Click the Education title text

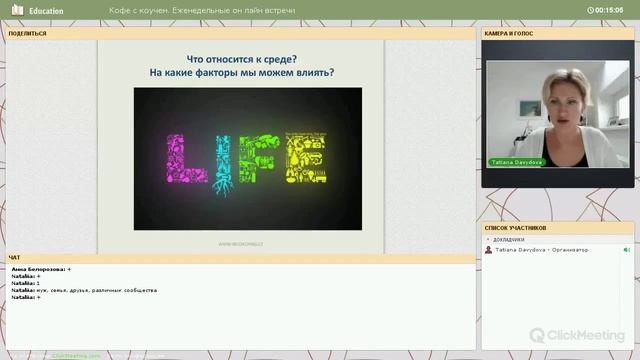tap(46, 11)
